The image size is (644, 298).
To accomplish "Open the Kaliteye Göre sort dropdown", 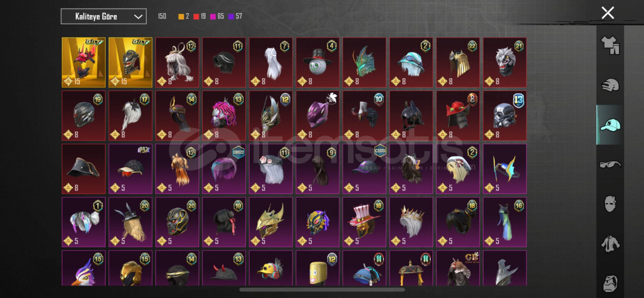I will coord(104,16).
